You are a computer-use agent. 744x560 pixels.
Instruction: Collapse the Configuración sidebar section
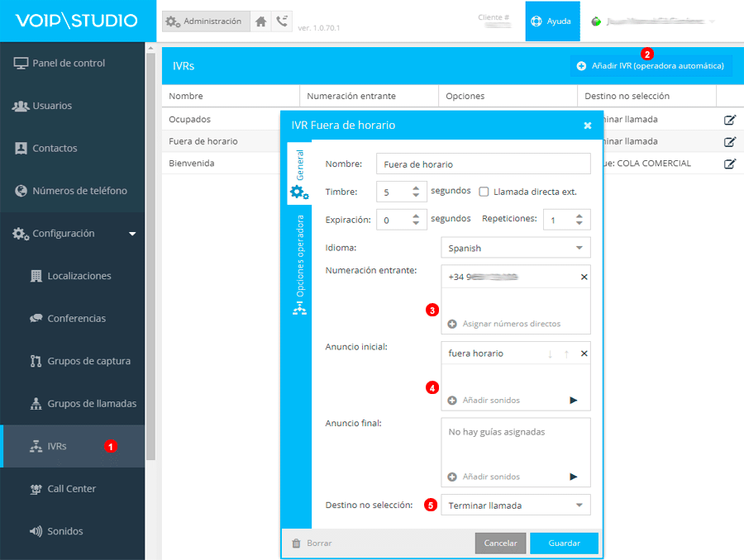click(x=132, y=234)
